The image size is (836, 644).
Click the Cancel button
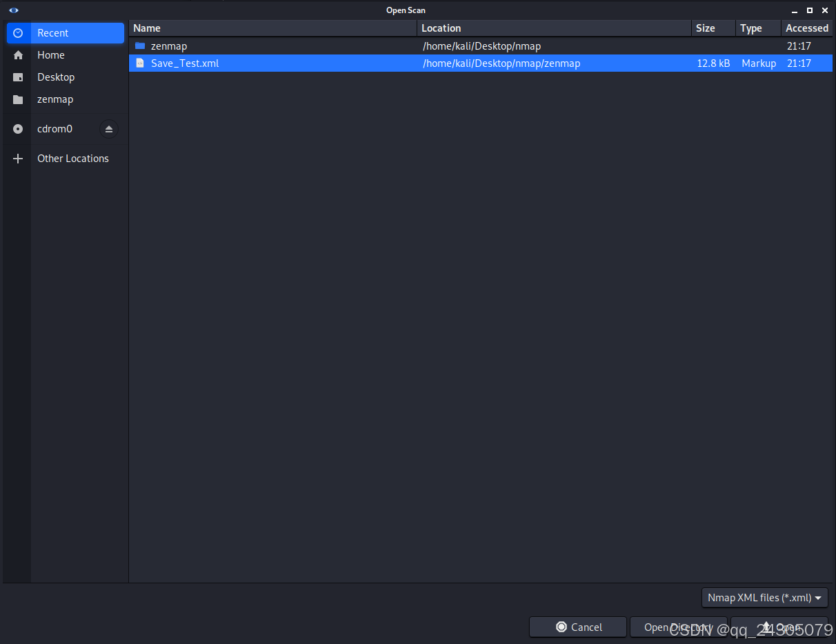click(578, 627)
